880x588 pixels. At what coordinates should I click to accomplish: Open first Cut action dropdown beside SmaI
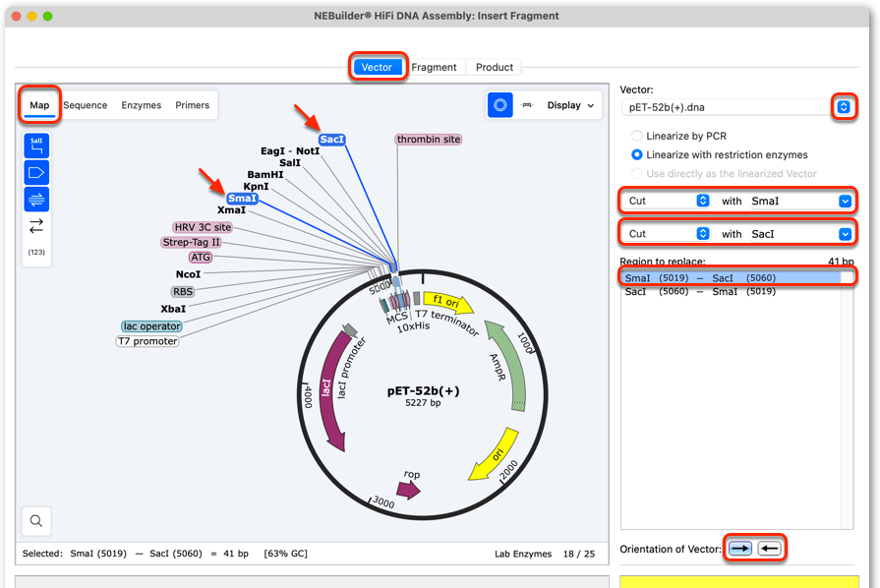click(703, 201)
